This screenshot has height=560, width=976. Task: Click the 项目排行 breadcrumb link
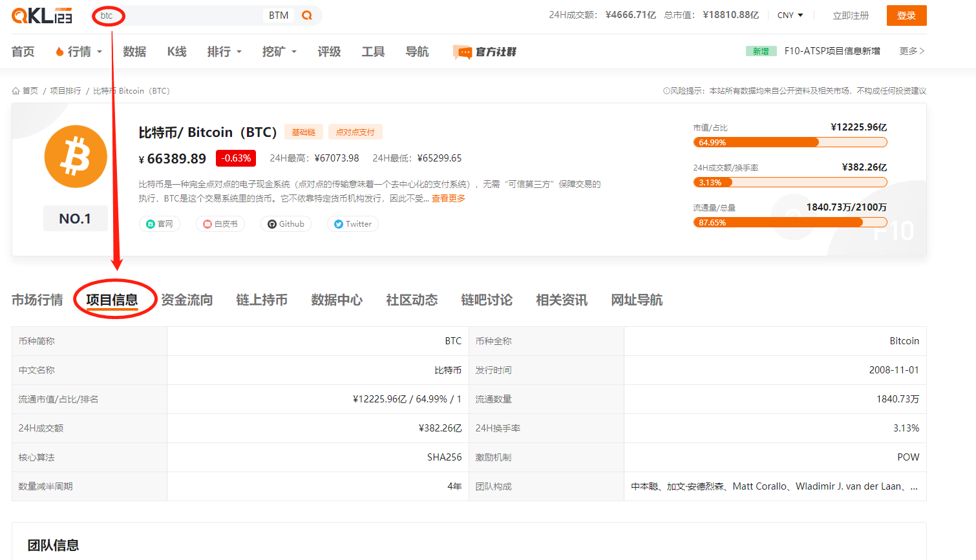coord(66,91)
